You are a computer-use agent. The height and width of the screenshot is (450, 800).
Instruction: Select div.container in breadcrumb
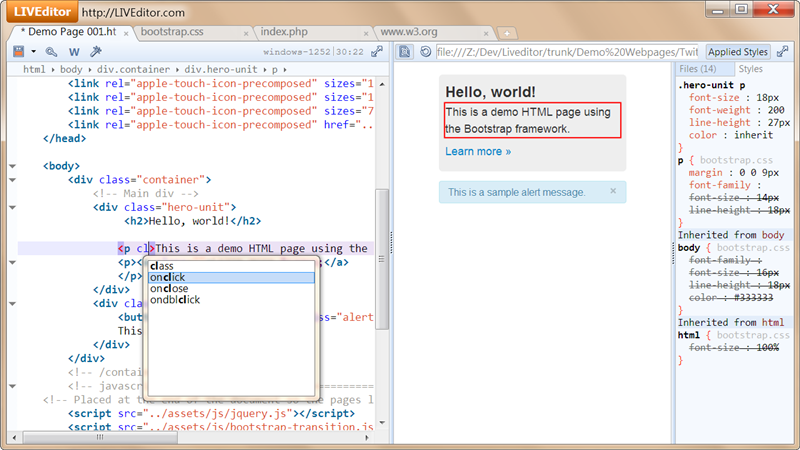133,69
